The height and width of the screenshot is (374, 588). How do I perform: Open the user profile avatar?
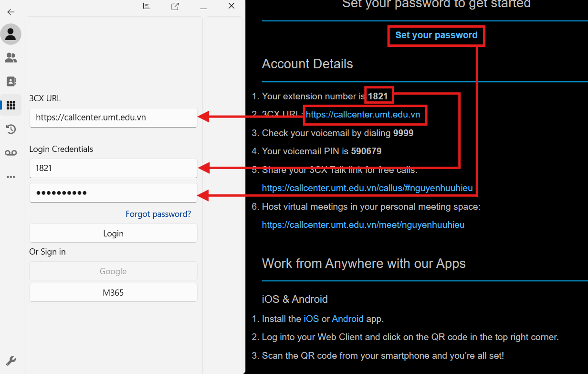[10, 34]
